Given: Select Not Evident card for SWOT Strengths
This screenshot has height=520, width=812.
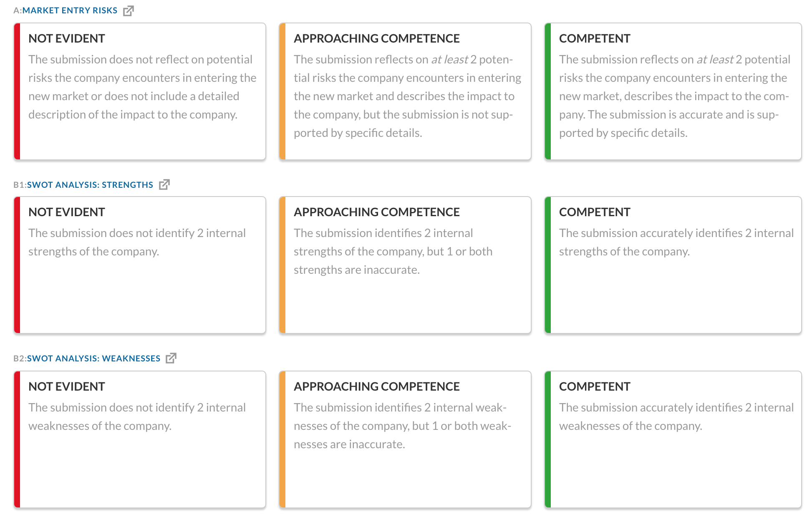Looking at the screenshot, I should [140, 265].
